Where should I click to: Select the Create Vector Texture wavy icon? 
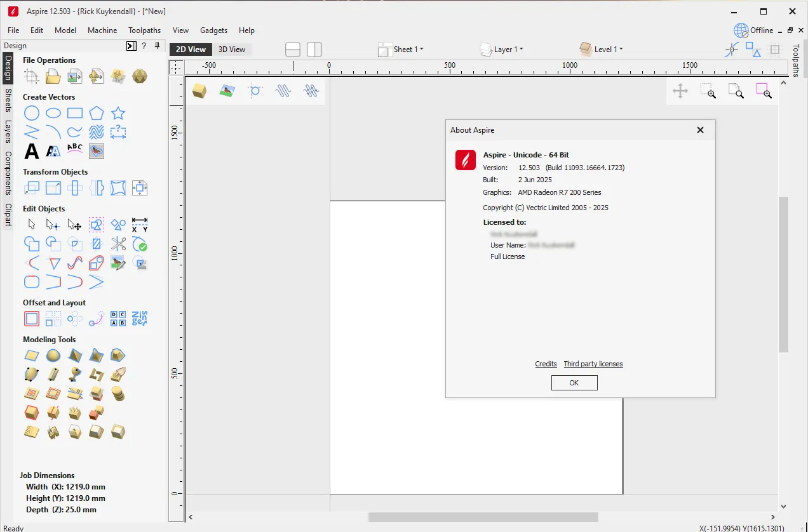(x=97, y=132)
